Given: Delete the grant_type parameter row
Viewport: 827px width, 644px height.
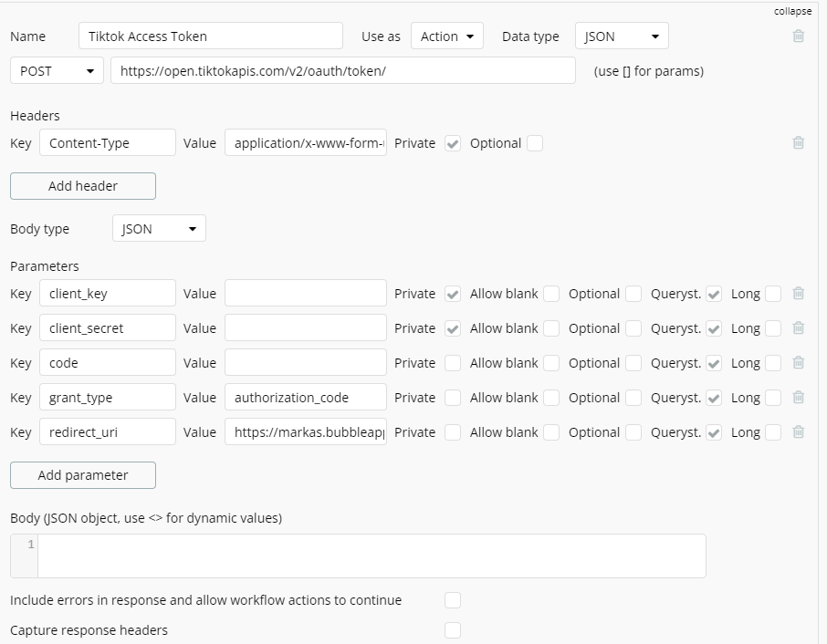Looking at the screenshot, I should (x=799, y=398).
